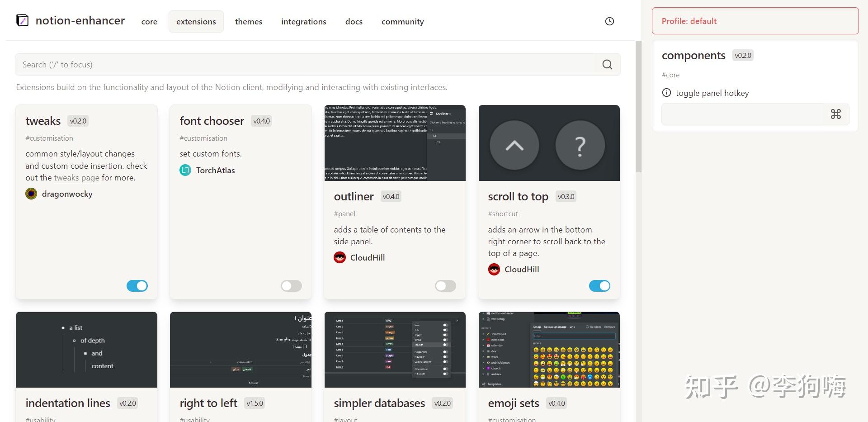Image resolution: width=868 pixels, height=422 pixels.
Task: Disable the tweaks extension toggle
Action: 137,286
